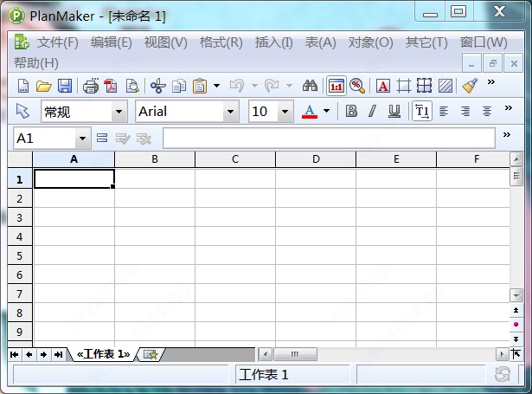Align text left
The width and height of the screenshot is (532, 394).
(x=444, y=111)
